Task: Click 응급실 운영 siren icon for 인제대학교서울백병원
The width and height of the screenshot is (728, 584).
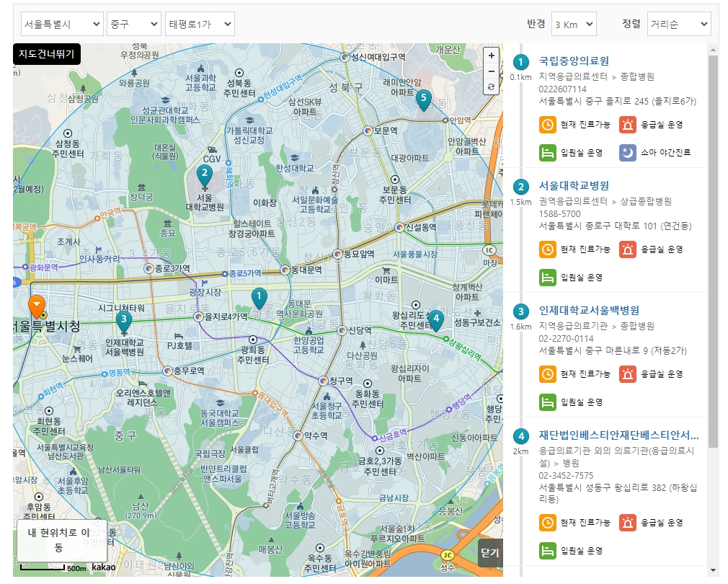Action: pos(627,374)
